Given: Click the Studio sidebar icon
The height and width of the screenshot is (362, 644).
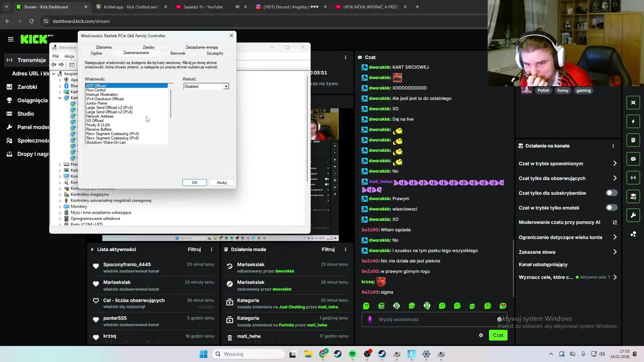Looking at the screenshot, I should click(x=9, y=114).
